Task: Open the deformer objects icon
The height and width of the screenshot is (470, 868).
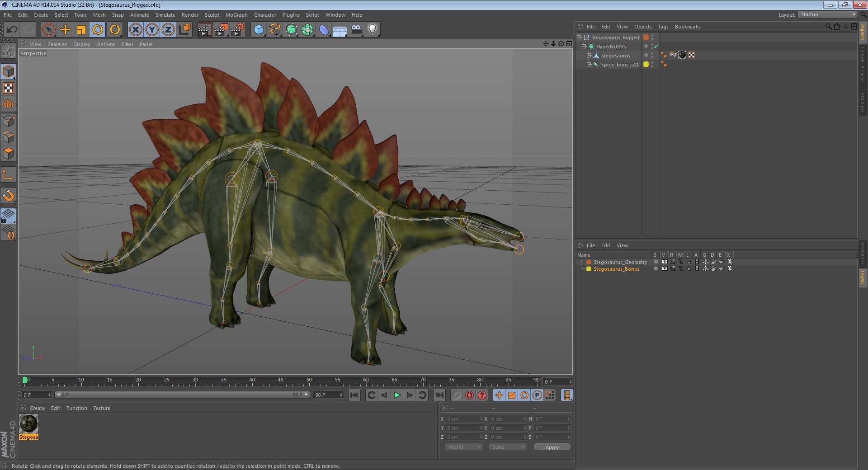Action: click(324, 30)
